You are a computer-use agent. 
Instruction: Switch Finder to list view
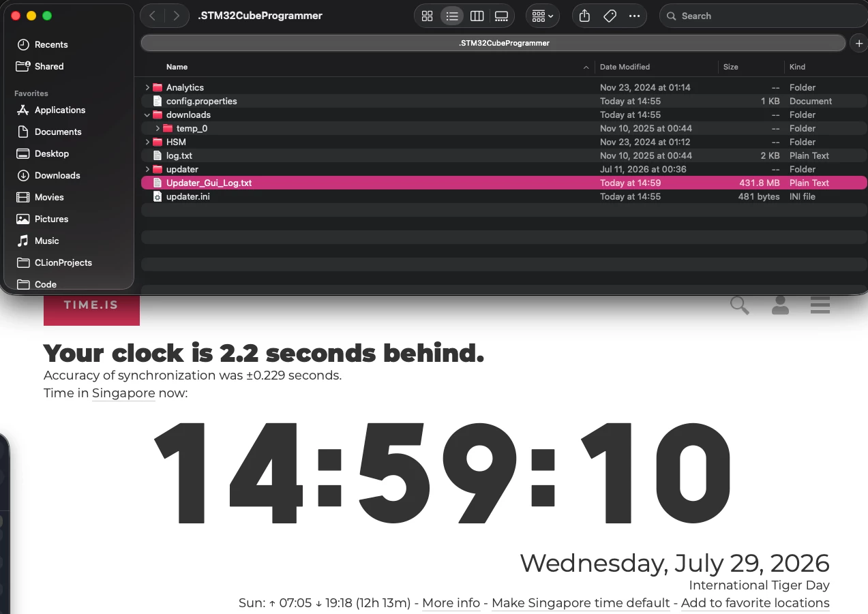[452, 16]
